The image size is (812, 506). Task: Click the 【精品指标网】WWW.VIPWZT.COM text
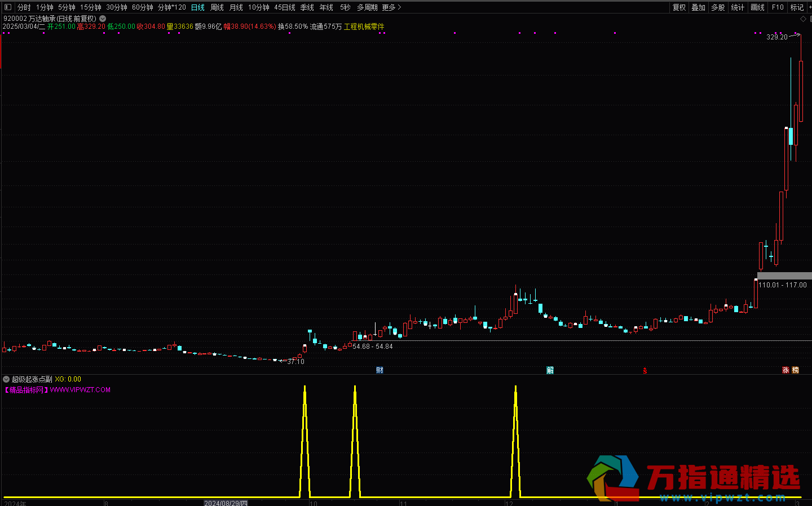(56, 389)
